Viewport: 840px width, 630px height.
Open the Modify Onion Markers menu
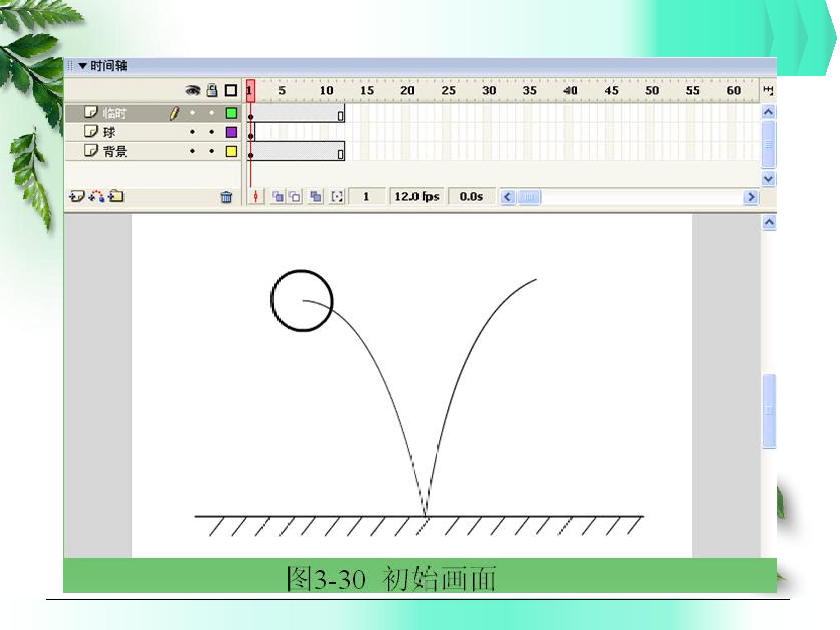point(337,196)
